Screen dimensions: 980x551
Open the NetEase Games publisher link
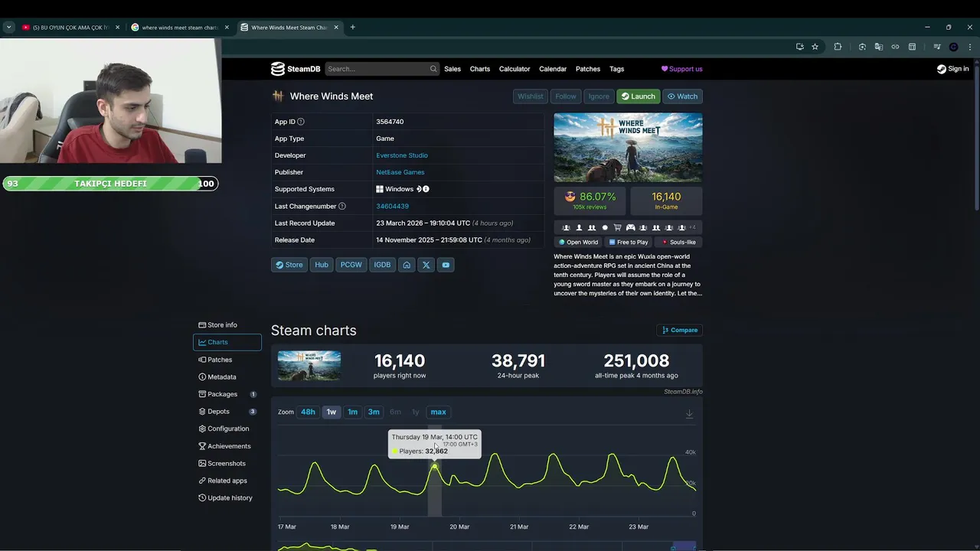coord(400,172)
